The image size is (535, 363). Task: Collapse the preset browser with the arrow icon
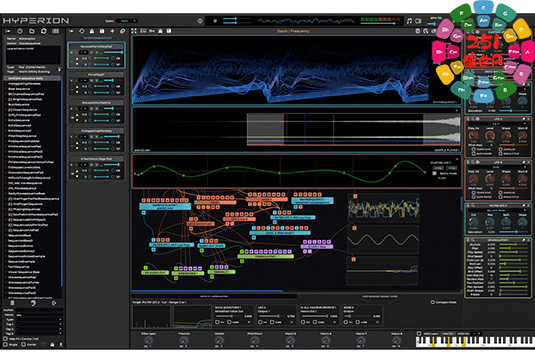click(8, 31)
